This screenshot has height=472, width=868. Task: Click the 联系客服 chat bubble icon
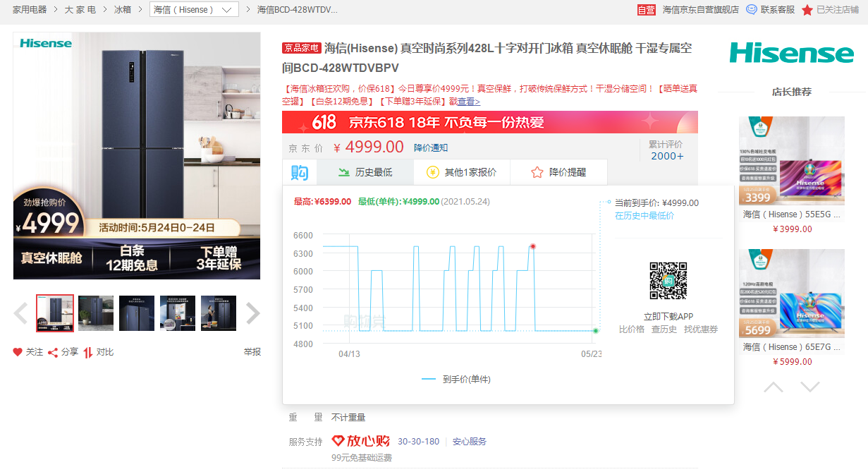click(752, 10)
